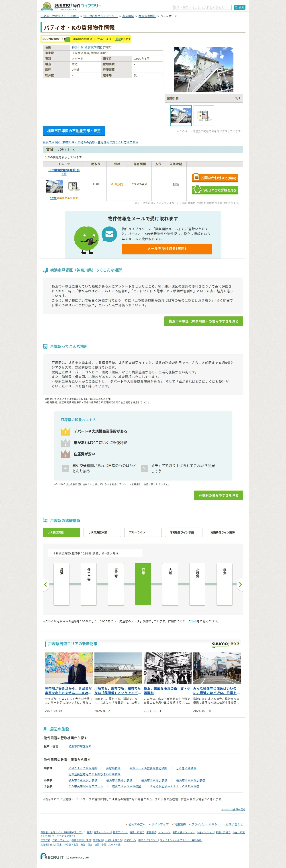Open お問い合わせ footer link

(235, 825)
